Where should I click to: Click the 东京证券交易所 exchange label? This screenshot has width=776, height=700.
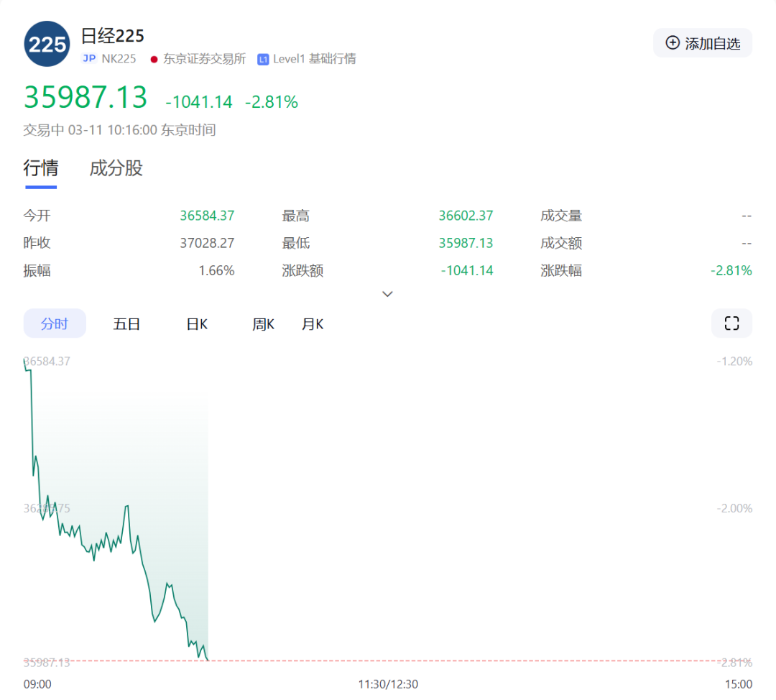coord(204,59)
